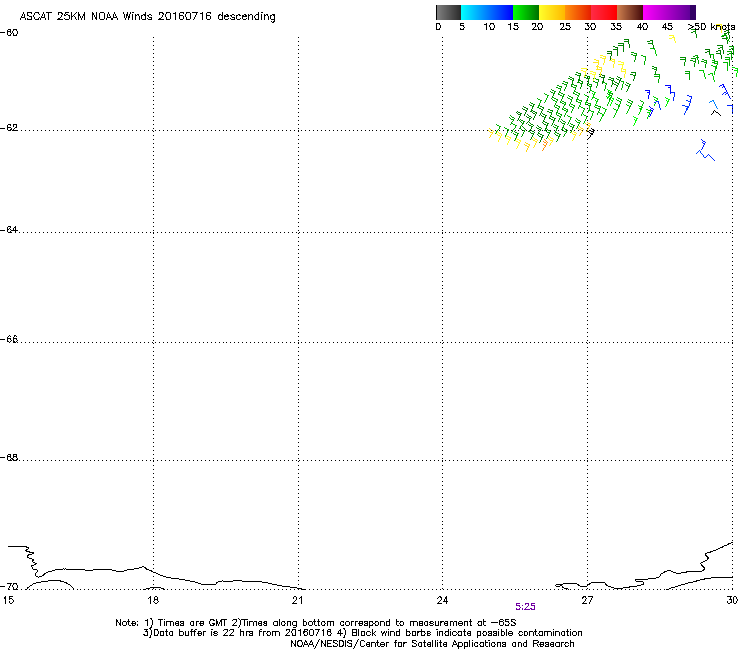This screenshot has height=650, width=740.
Task: Click the red 30-35 knots color band
Action: coord(604,12)
